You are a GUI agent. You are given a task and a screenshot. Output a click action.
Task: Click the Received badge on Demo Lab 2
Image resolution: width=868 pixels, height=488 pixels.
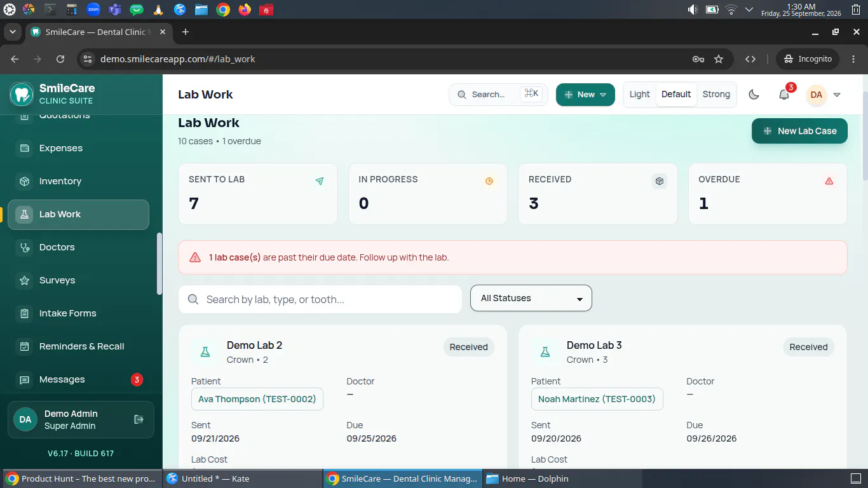[x=469, y=347]
